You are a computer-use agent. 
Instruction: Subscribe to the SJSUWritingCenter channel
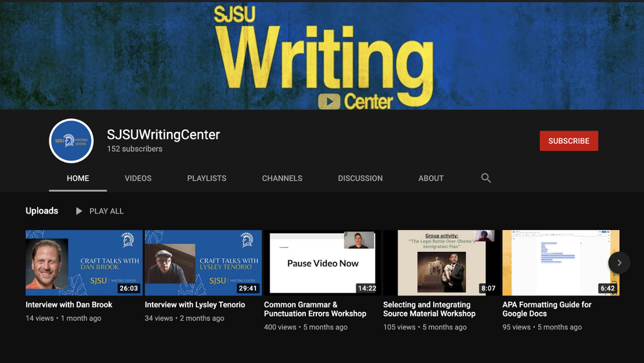point(569,141)
